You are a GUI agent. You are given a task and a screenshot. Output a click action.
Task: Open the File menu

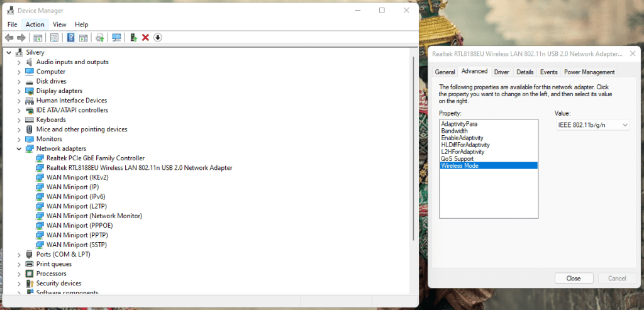click(x=13, y=25)
